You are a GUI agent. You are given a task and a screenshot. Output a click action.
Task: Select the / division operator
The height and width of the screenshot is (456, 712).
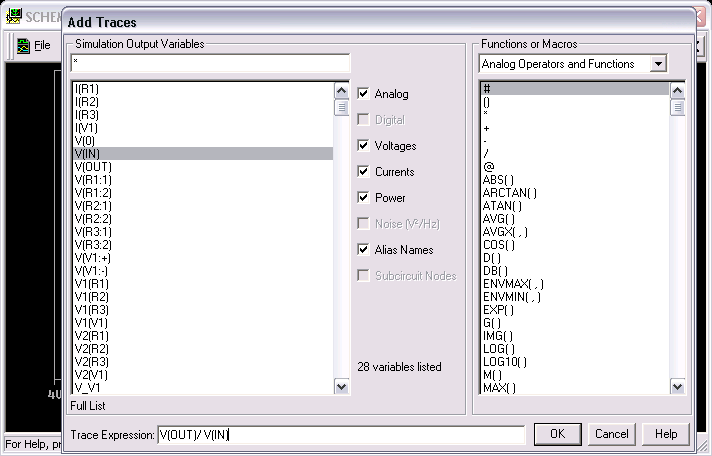click(x=575, y=154)
